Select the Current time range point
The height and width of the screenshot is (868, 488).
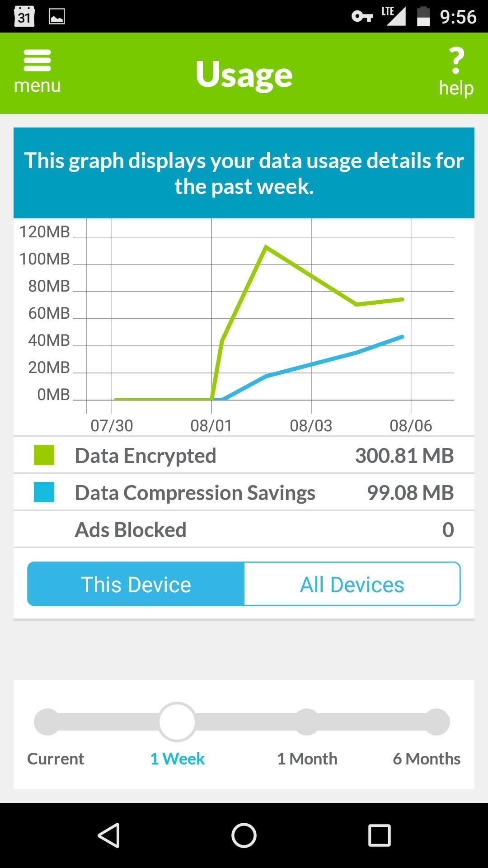tap(47, 722)
